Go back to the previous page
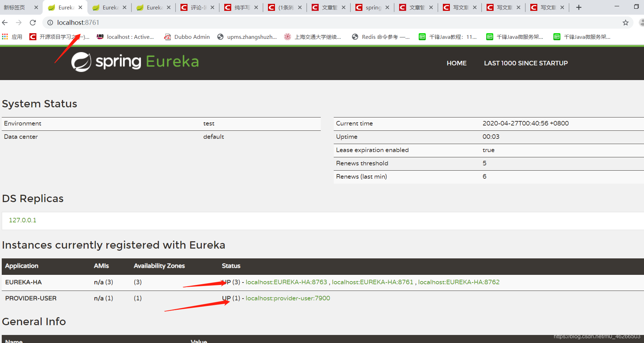This screenshot has height=343, width=644. (x=5, y=23)
